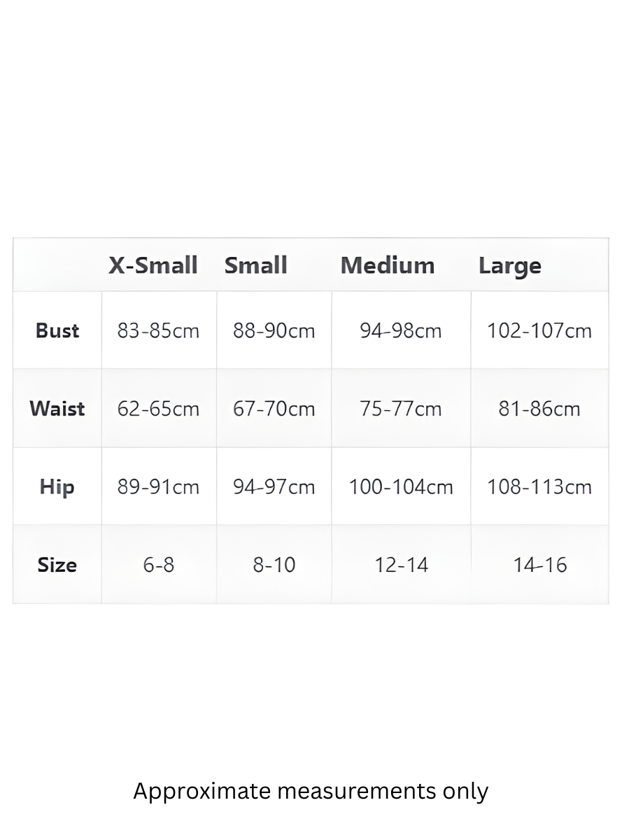Select the 102-107cm bust cell
The image size is (622, 840).
tap(539, 330)
